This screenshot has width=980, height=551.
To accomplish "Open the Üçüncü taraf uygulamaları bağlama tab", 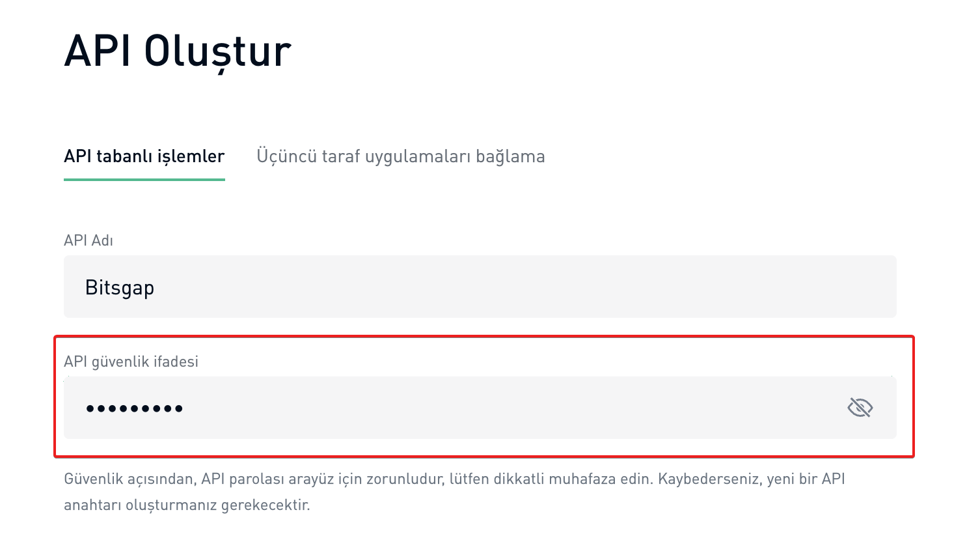I will [x=400, y=156].
